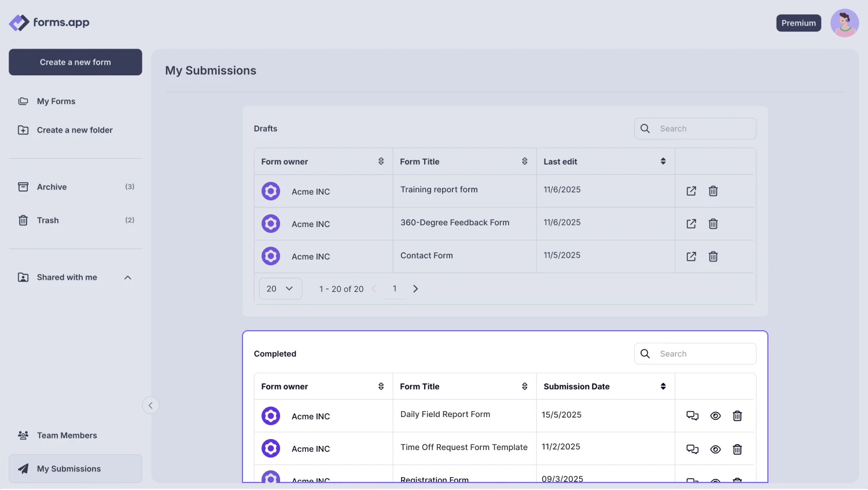The height and width of the screenshot is (490, 868).
Task: Click the forms.app logo
Action: (49, 23)
